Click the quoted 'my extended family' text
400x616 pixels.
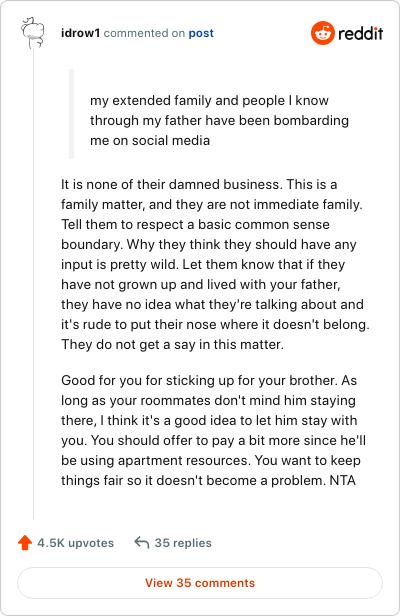pyautogui.click(x=148, y=101)
